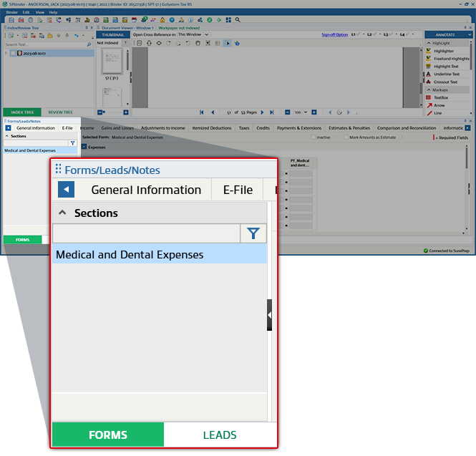Switch to the REVIEW TREE tab

(x=60, y=112)
